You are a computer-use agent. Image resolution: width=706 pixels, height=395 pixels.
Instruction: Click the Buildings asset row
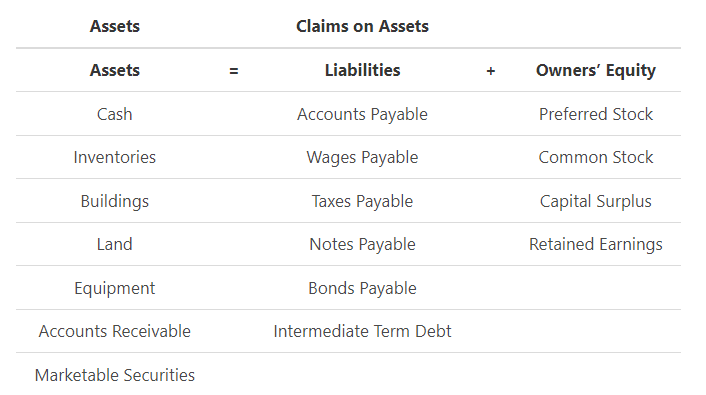[114, 201]
